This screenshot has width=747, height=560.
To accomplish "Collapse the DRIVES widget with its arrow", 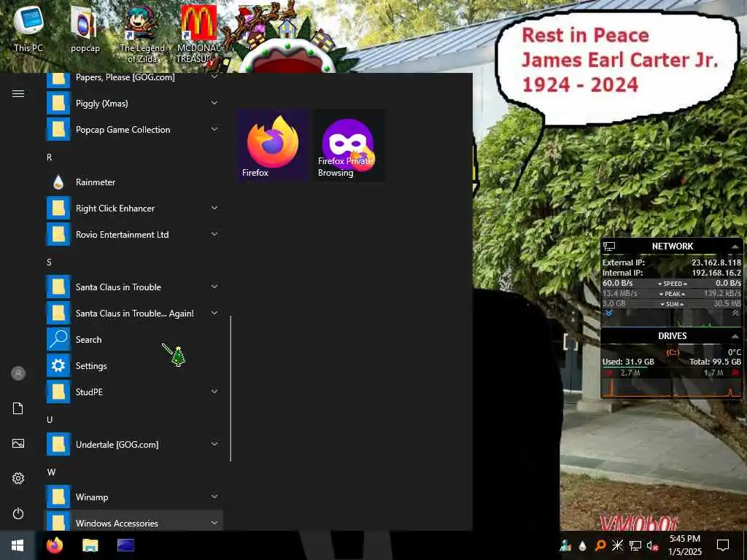I will 735,335.
